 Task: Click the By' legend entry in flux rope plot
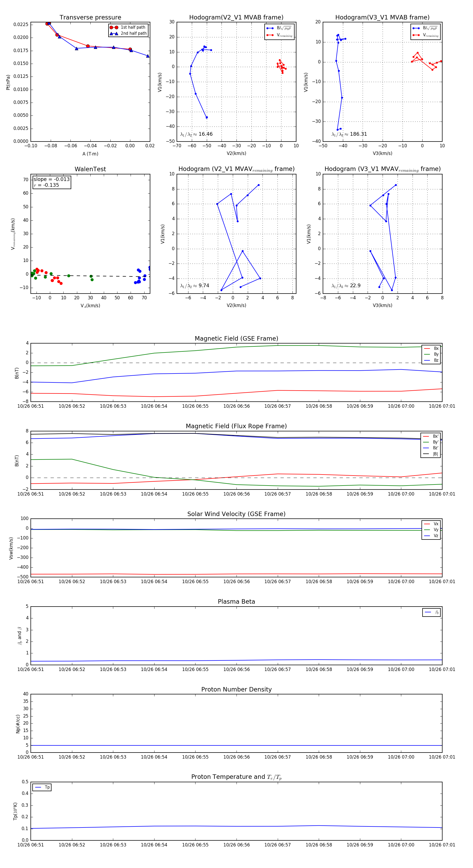click(x=431, y=442)
